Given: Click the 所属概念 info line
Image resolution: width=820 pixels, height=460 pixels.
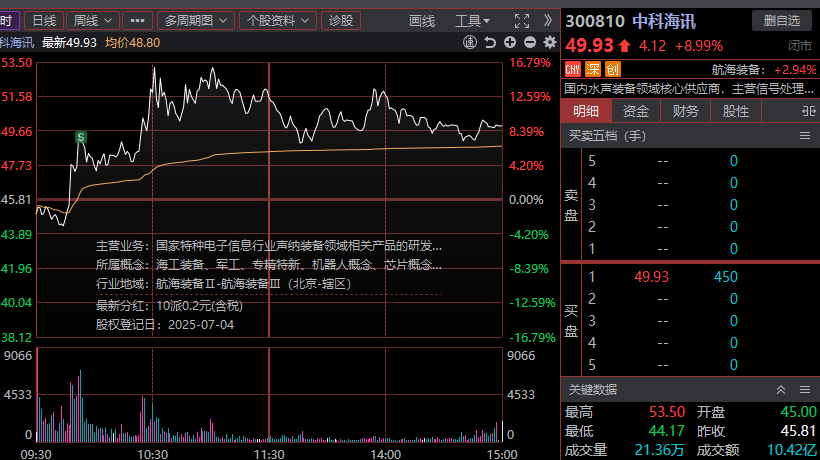Looking at the screenshot, I should pos(269,264).
